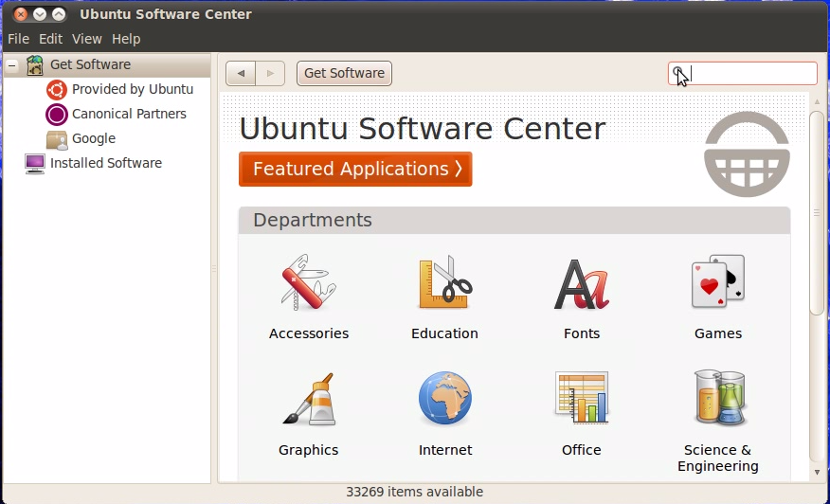Click the Get Software sidebar icon
This screenshot has height=504, width=830.
[35, 65]
